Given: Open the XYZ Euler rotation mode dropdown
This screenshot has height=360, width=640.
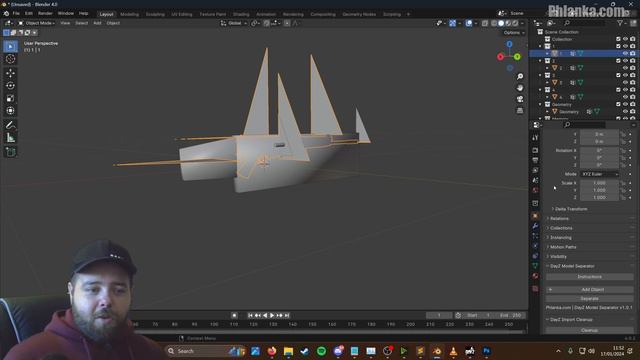Looking at the screenshot, I should tap(600, 174).
